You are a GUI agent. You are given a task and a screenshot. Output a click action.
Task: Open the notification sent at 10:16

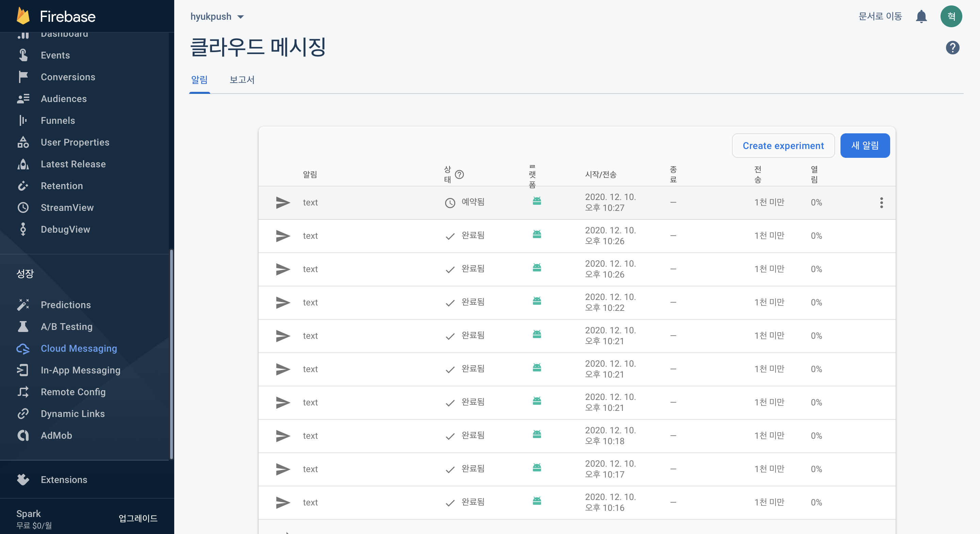click(x=310, y=502)
